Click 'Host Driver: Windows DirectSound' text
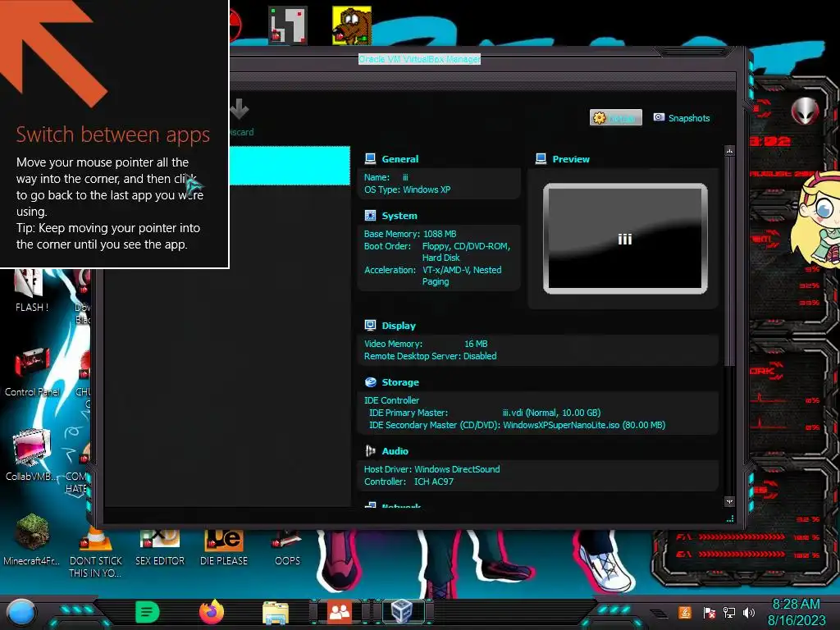This screenshot has height=630, width=840. 431,469
